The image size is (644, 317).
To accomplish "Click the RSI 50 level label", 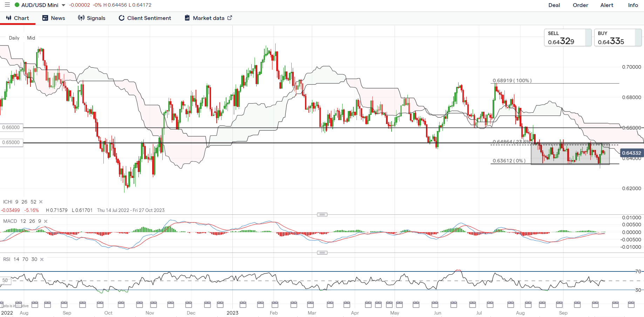I will click(x=5, y=280).
